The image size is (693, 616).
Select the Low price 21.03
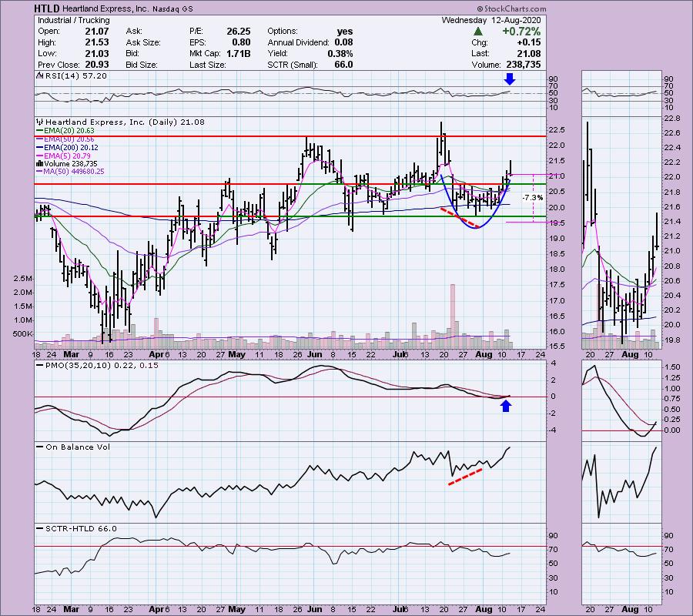pyautogui.click(x=97, y=53)
